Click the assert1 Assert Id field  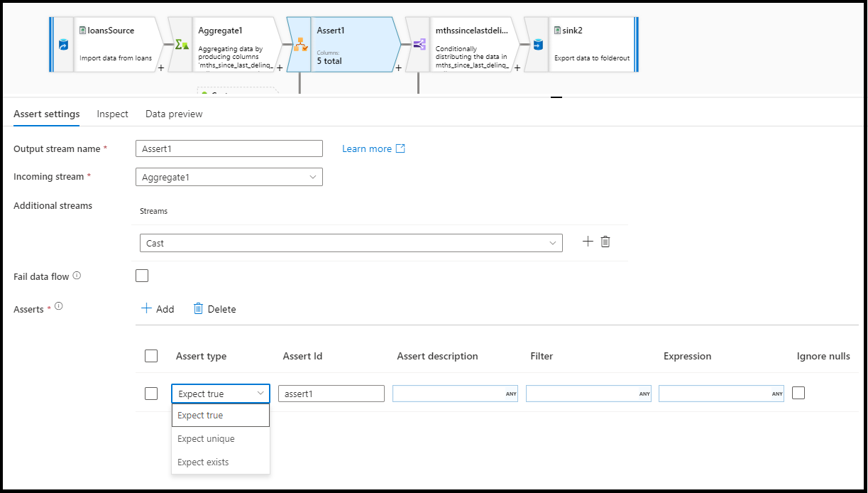[x=331, y=393]
